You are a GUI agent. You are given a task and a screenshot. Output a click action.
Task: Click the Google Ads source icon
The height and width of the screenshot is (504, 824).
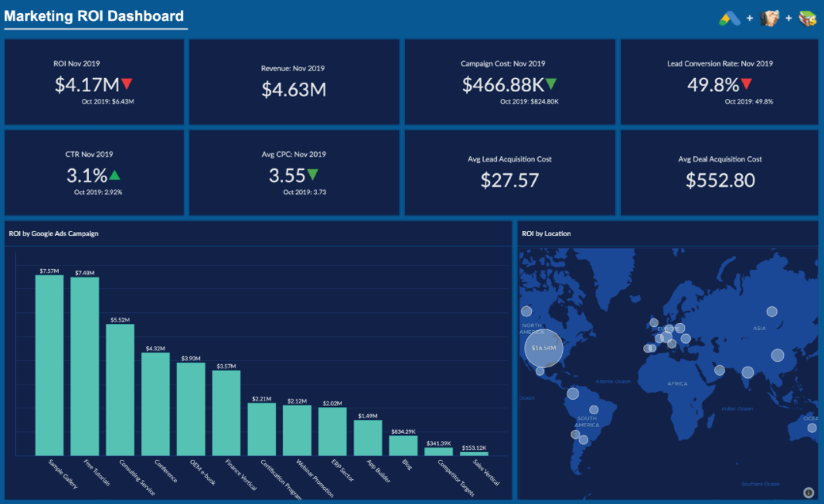(730, 16)
